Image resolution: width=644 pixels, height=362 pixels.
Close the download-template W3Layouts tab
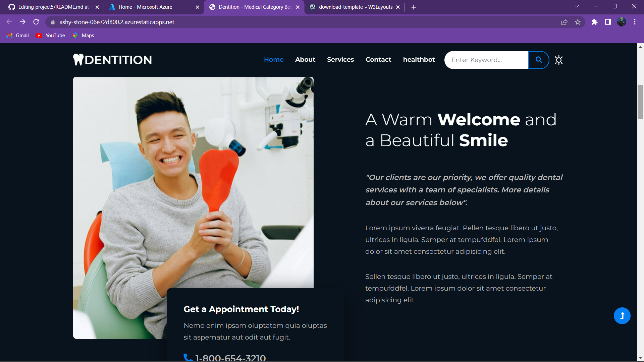click(x=398, y=7)
